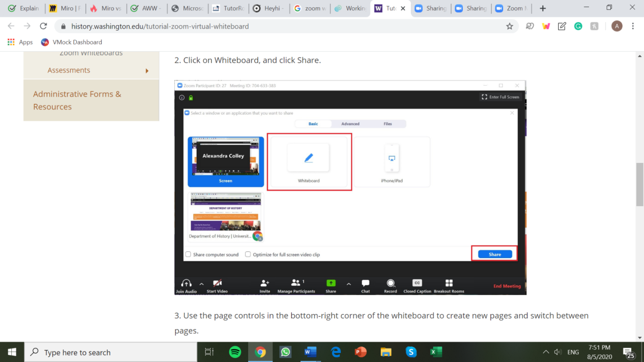Click End Meeting in Zoom
The image size is (644, 362).
[507, 286]
